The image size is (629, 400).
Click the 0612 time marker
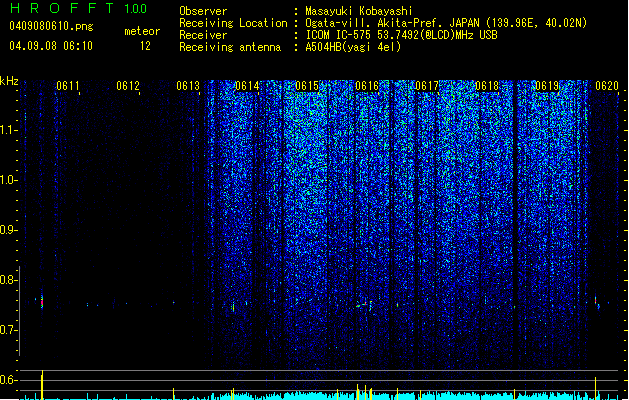click(128, 86)
